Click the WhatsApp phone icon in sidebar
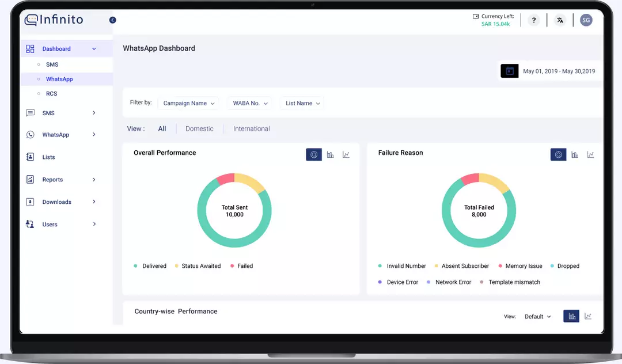The image size is (622, 364). click(30, 135)
